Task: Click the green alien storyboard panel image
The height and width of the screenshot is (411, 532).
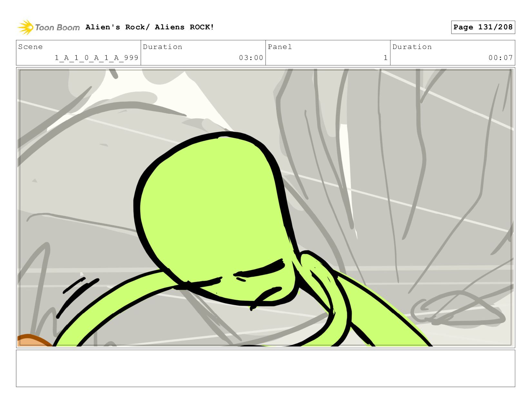Action: pos(265,207)
